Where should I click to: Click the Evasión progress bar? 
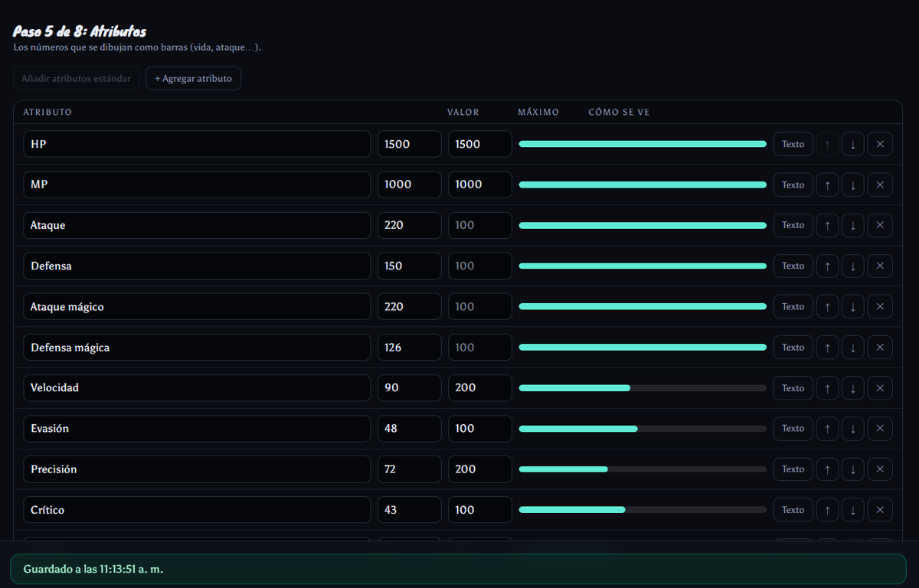pos(643,429)
